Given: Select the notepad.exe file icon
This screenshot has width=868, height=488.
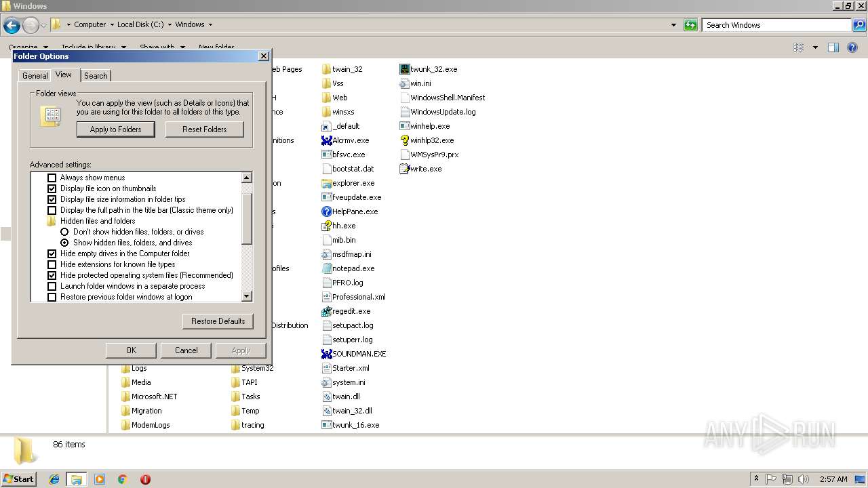Looking at the screenshot, I should (326, 268).
